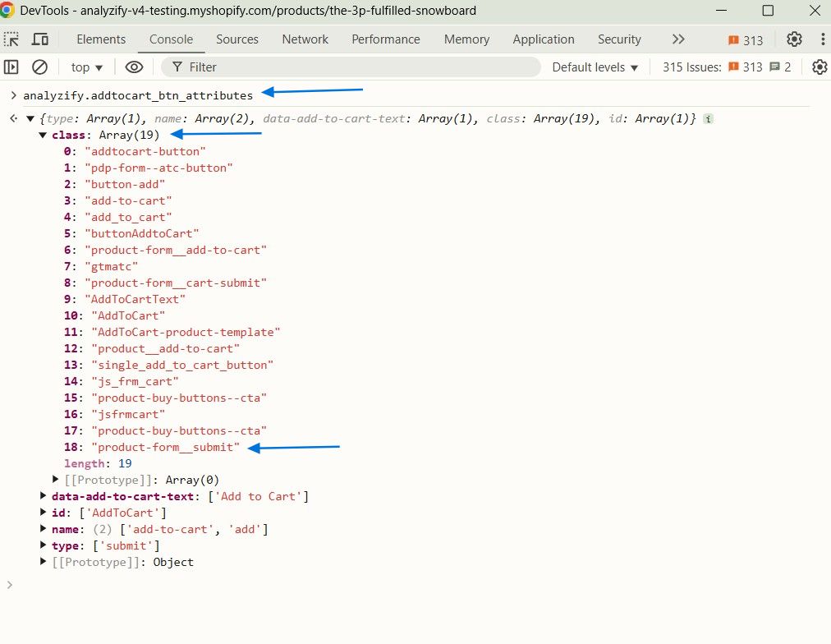This screenshot has width=831, height=644.
Task: Create live expression with the eye icon
Action: point(134,67)
